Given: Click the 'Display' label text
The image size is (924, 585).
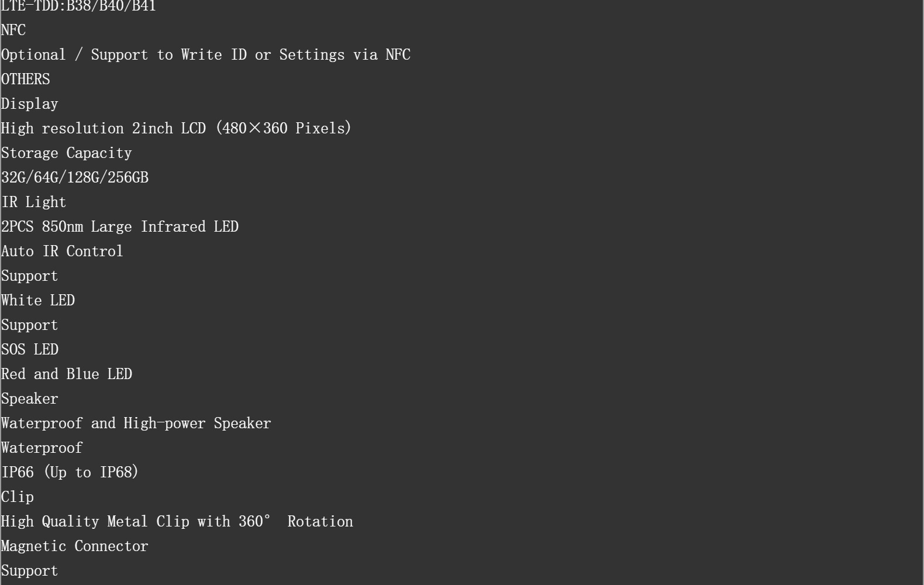Looking at the screenshot, I should pyautogui.click(x=30, y=104).
